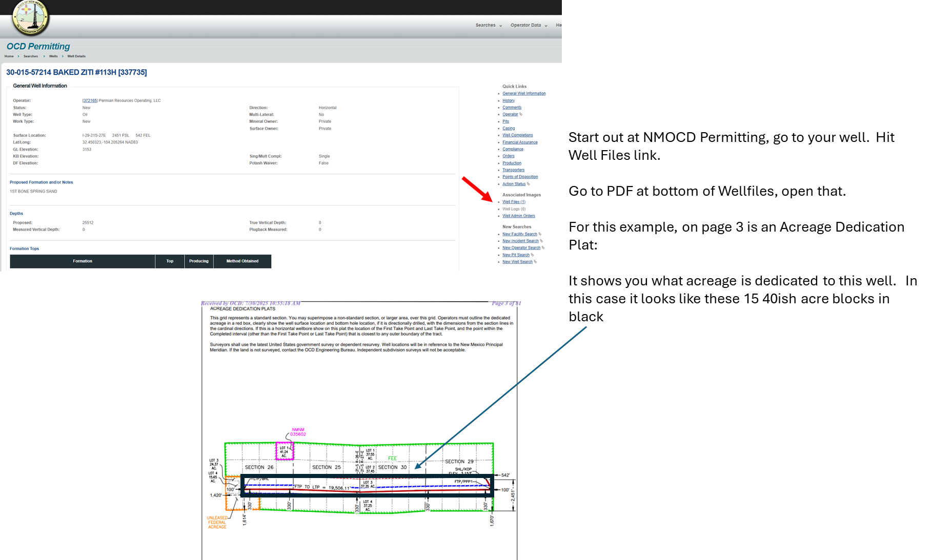Open the Well Files (1) link
932x560 pixels.
pyautogui.click(x=514, y=202)
